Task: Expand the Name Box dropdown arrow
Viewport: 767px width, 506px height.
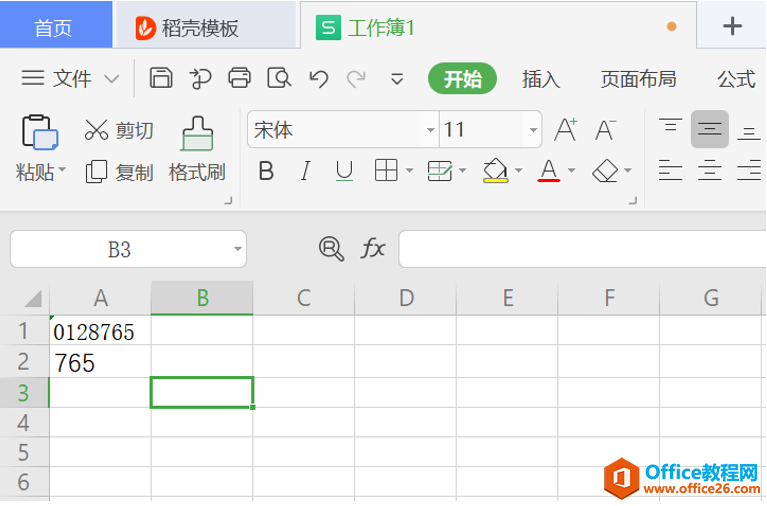Action: tap(238, 249)
